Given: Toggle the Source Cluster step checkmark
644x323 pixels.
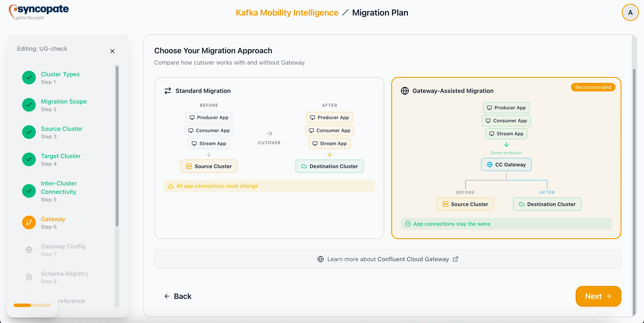Looking at the screenshot, I should pyautogui.click(x=29, y=132).
